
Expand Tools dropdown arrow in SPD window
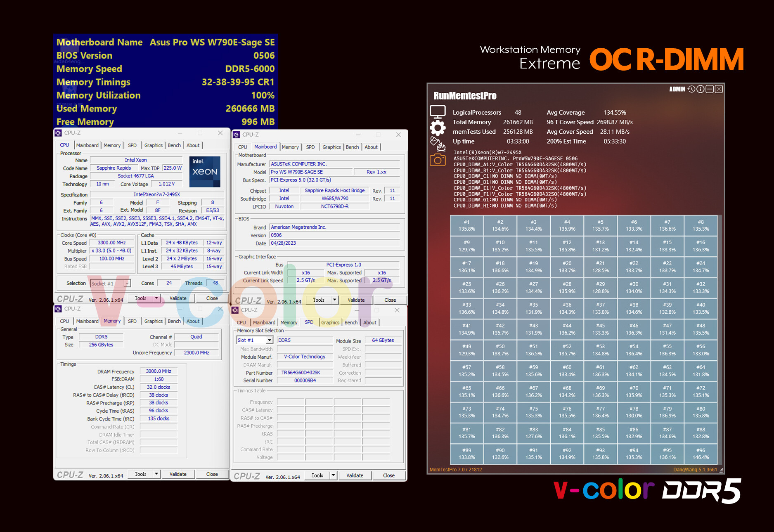pyautogui.click(x=333, y=475)
